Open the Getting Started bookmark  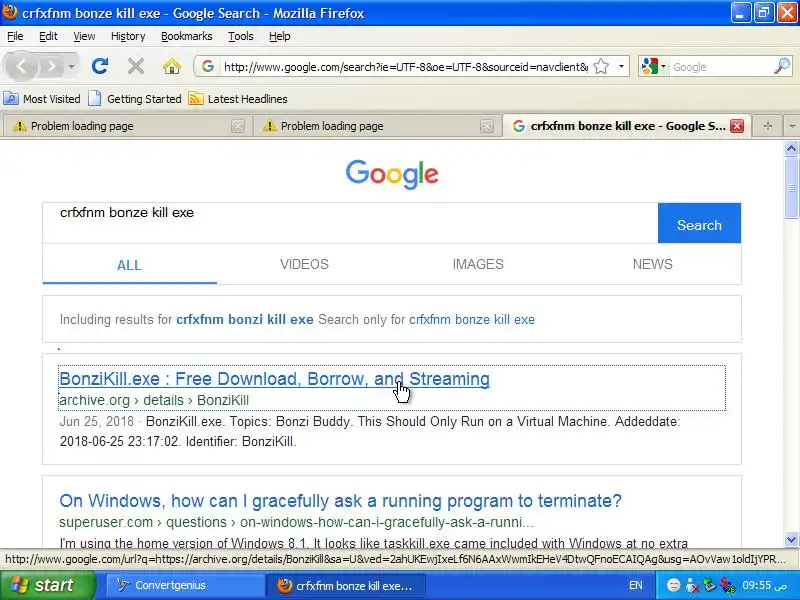tap(135, 98)
